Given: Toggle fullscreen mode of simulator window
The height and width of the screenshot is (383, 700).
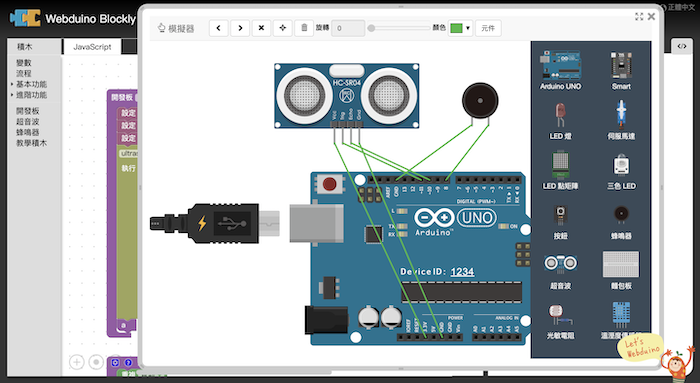Looking at the screenshot, I should click(639, 17).
